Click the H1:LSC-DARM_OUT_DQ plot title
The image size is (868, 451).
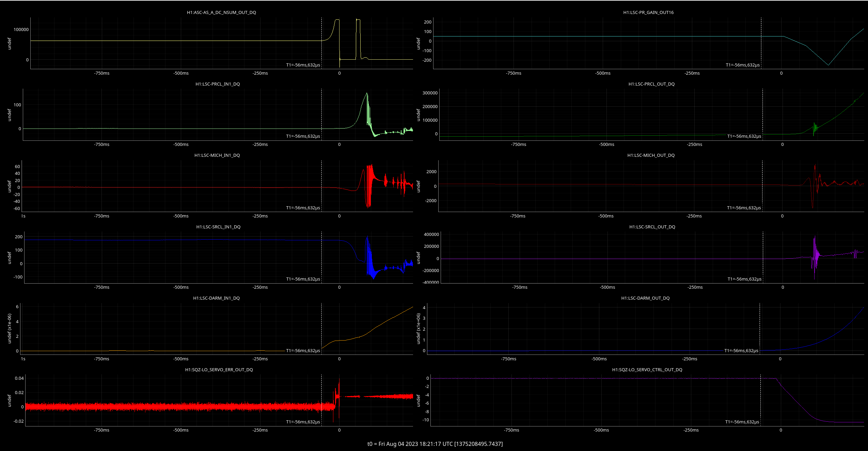click(645, 298)
